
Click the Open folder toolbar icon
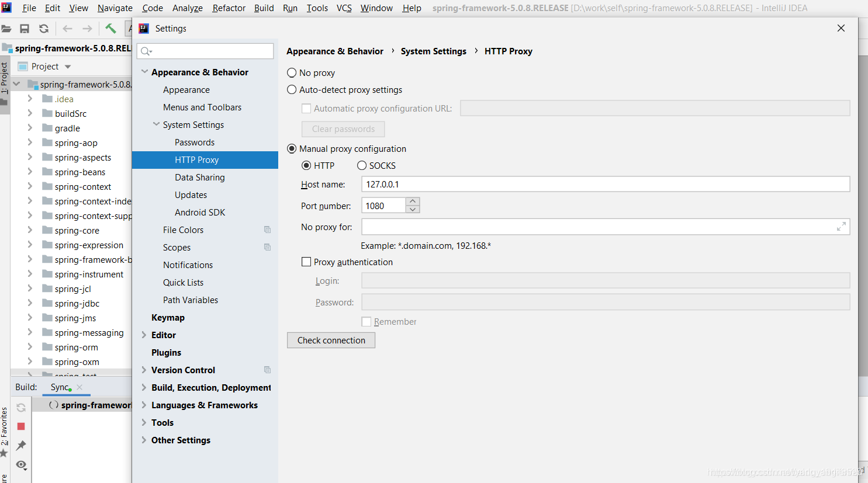6,29
